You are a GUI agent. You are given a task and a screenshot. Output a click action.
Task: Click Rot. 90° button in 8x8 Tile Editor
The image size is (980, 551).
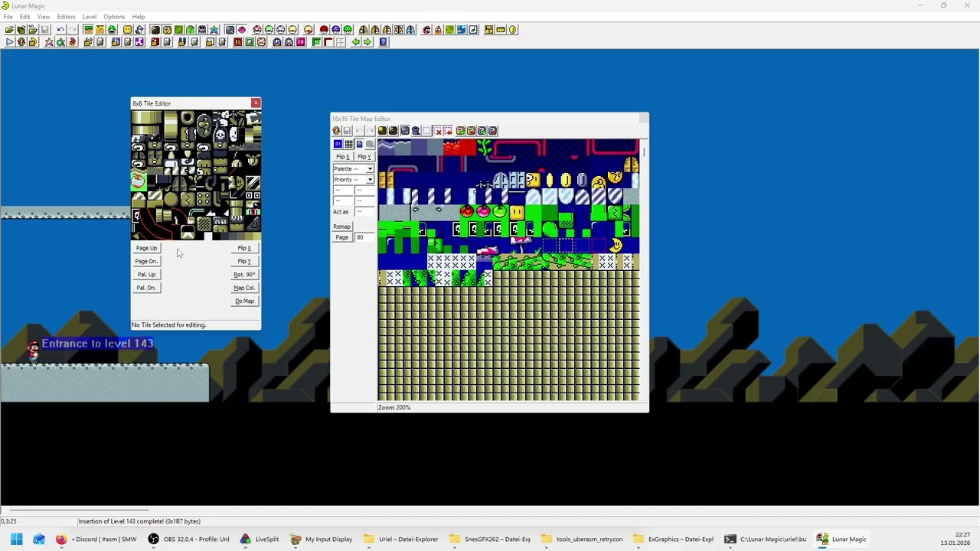244,274
